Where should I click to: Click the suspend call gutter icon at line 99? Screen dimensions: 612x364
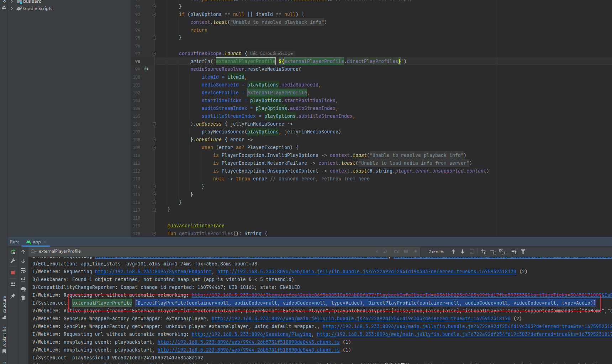tap(146, 69)
